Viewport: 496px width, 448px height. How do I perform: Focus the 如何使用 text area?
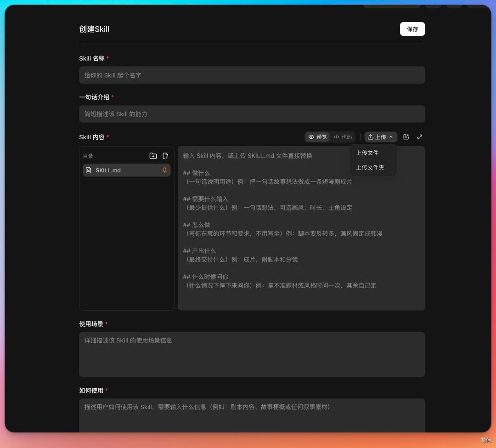[x=252, y=415]
